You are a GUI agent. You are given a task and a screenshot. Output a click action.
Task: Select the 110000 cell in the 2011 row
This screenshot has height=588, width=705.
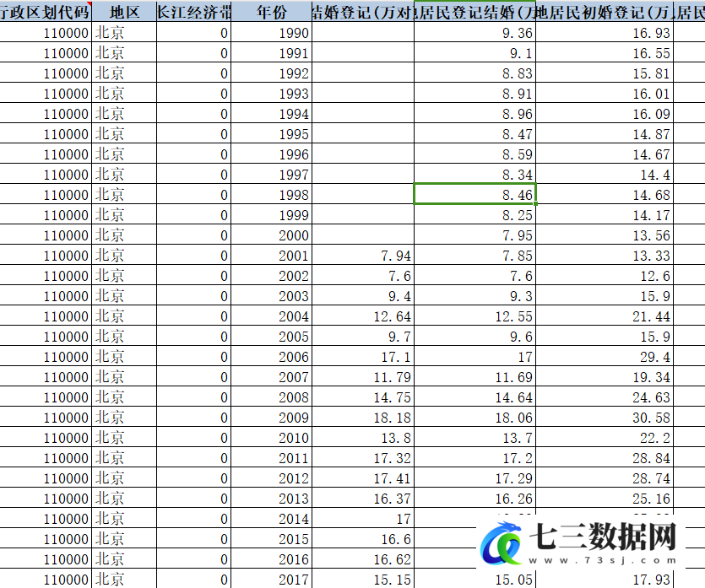pyautogui.click(x=46, y=457)
